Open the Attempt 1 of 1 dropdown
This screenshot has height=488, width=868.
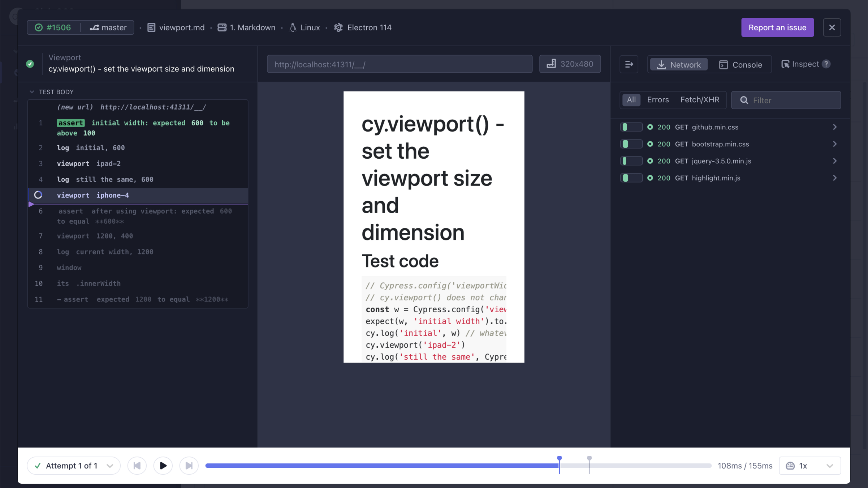coord(74,466)
